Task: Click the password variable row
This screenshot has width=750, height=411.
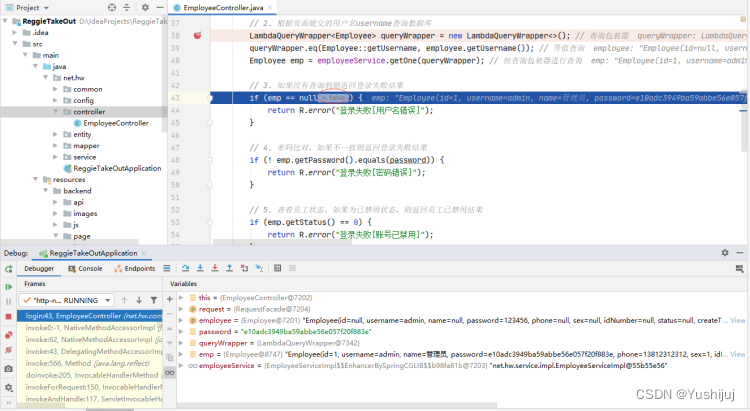Action: tap(462, 332)
